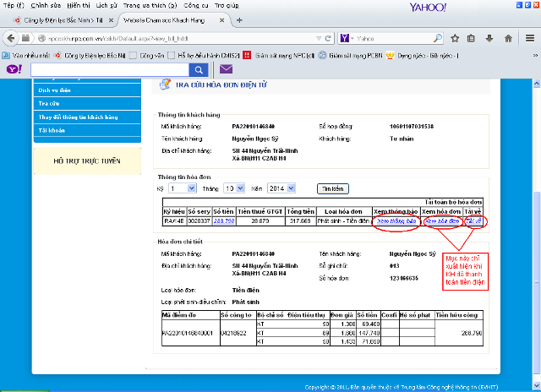Click the 288.790 amount link
The width and height of the screenshot is (541, 392).
(x=223, y=220)
